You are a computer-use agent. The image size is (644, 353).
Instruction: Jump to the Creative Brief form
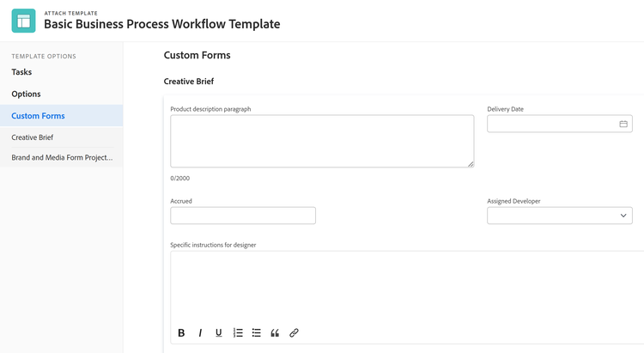click(x=33, y=137)
